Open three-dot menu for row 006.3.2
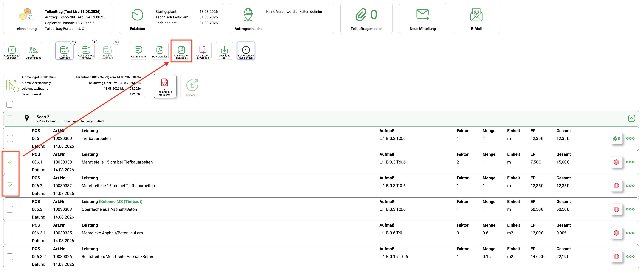644x274 pixels. (x=630, y=257)
